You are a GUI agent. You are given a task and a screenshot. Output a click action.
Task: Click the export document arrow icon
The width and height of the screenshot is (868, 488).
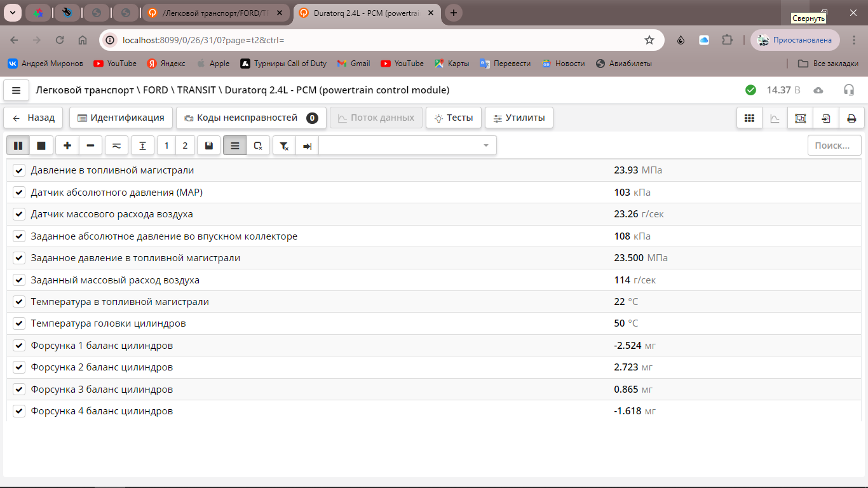[825, 118]
